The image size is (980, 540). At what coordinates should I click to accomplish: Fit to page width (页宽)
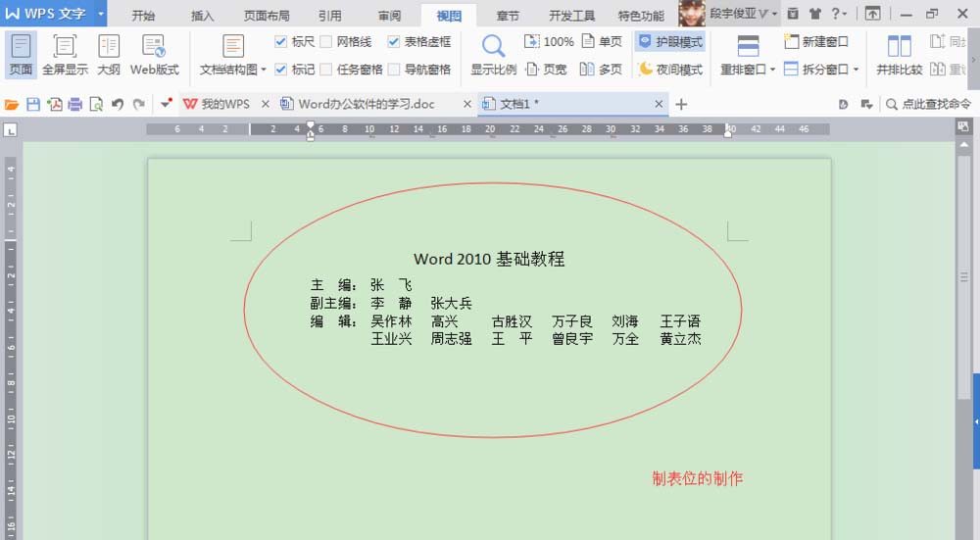click(546, 70)
